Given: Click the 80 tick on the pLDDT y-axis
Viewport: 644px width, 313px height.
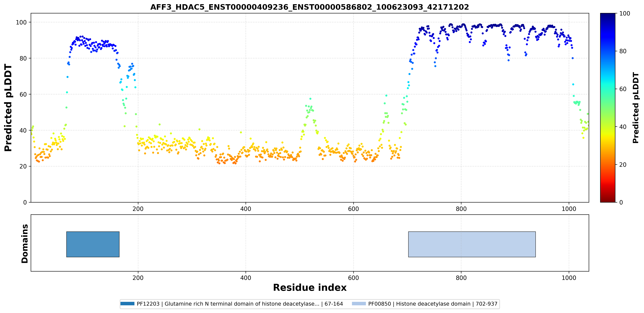Looking at the screenshot, I should click(x=23, y=58).
